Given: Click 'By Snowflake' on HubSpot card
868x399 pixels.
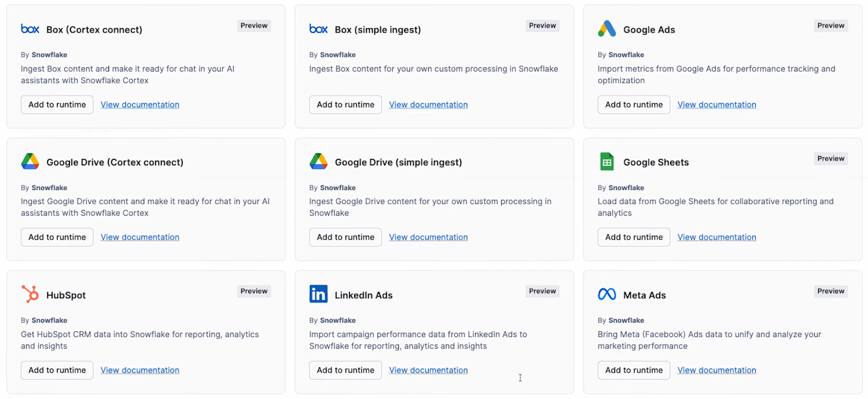Looking at the screenshot, I should tap(44, 320).
